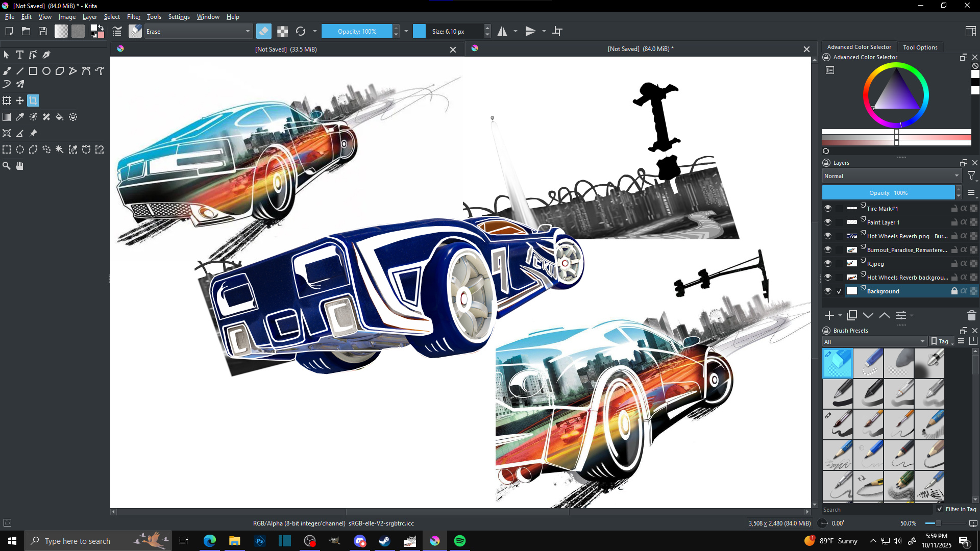Switch to the Tool Options tab
The height and width of the screenshot is (551, 980).
[920, 47]
